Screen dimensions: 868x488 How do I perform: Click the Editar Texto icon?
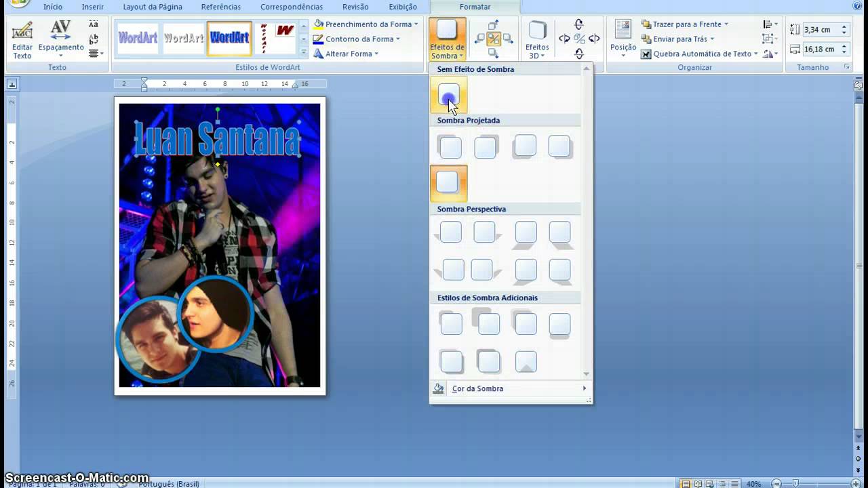tap(22, 31)
